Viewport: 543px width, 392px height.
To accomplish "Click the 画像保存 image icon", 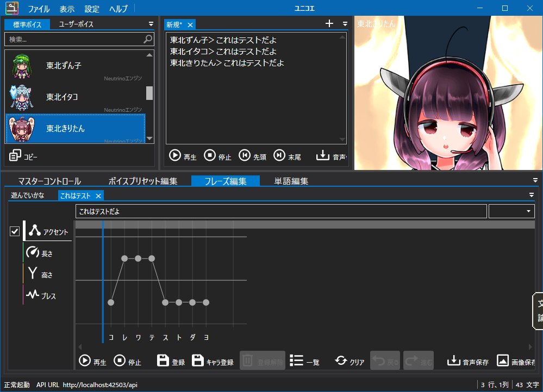I will 503,361.
